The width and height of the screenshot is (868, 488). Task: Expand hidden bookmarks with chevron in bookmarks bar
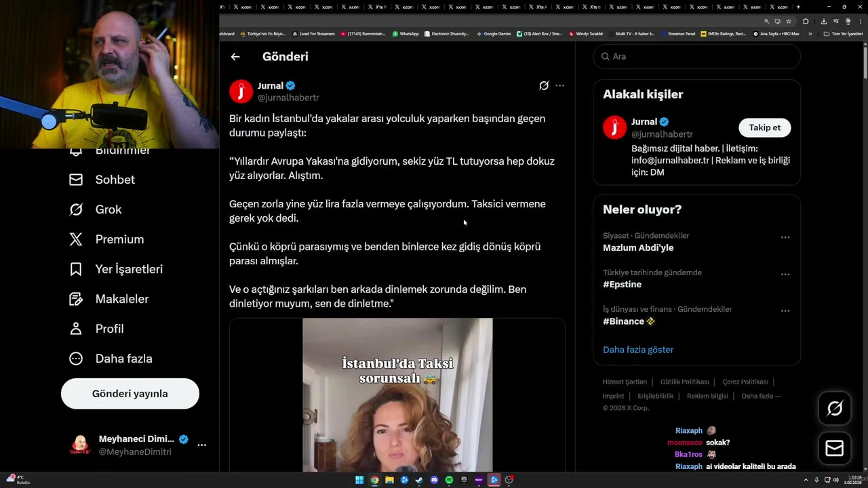(x=810, y=34)
